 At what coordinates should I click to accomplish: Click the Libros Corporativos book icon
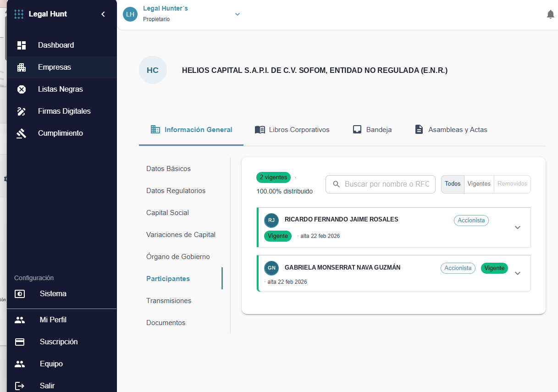[260, 129]
